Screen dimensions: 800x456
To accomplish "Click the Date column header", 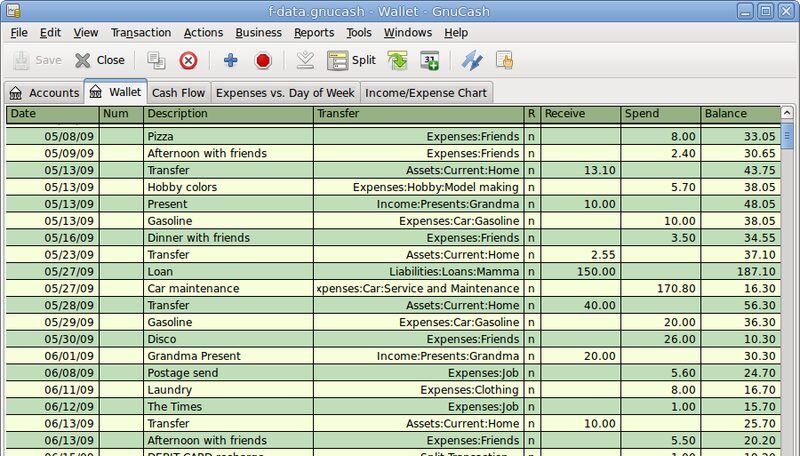I will click(x=53, y=114).
